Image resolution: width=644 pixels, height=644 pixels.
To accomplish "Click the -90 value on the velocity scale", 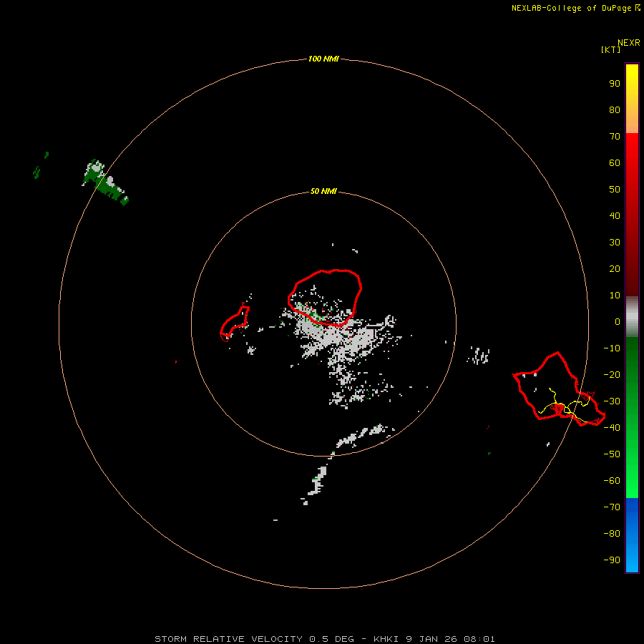I will point(612,560).
